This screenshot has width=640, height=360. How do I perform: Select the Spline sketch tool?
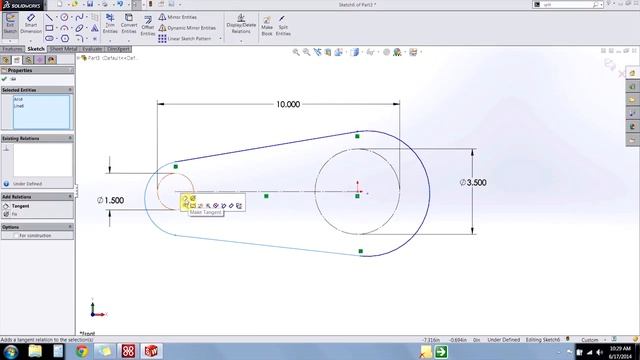pos(80,17)
